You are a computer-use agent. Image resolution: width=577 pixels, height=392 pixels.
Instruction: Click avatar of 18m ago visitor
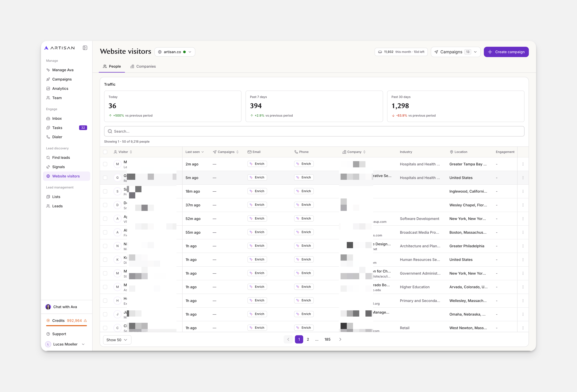pos(117,191)
